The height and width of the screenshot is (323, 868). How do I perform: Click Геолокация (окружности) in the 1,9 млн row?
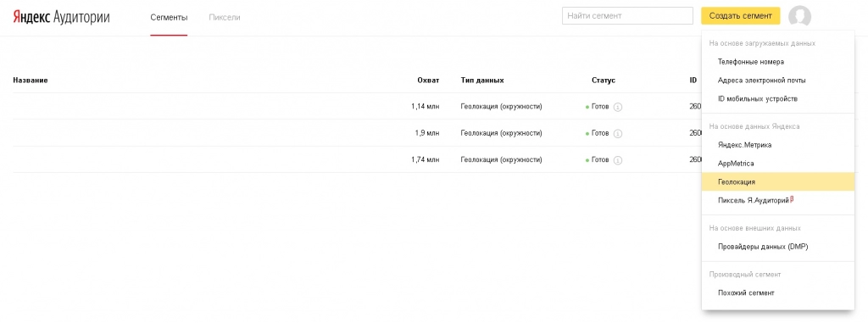tap(501, 133)
